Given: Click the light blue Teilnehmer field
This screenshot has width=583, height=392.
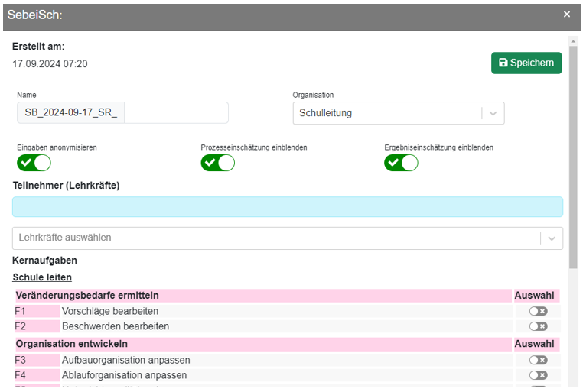Looking at the screenshot, I should click(x=287, y=207).
